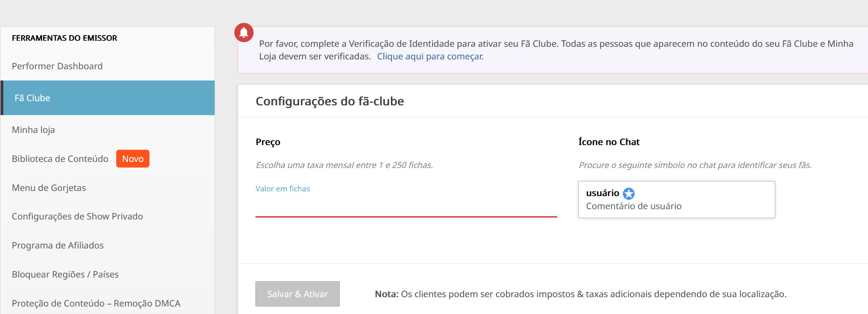868x314 pixels.
Task: Click the Ferramentas do Emissor sidebar header
Action: tap(64, 38)
